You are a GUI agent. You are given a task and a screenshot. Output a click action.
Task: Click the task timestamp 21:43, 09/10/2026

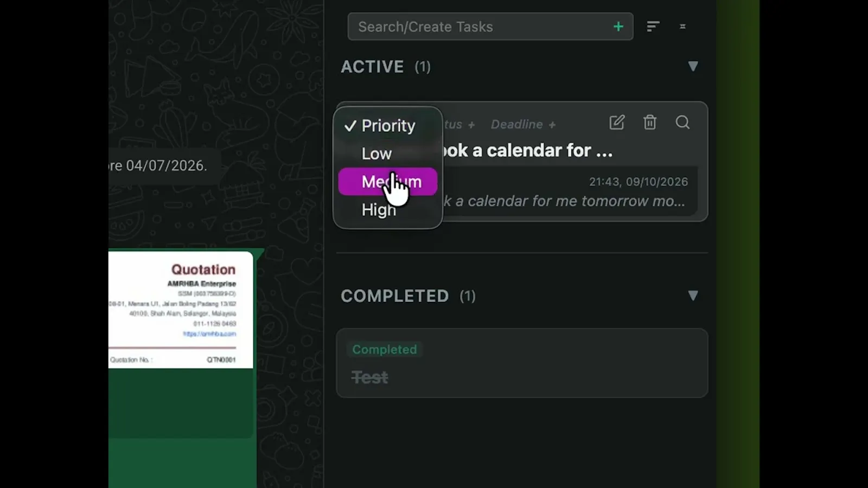point(639,182)
